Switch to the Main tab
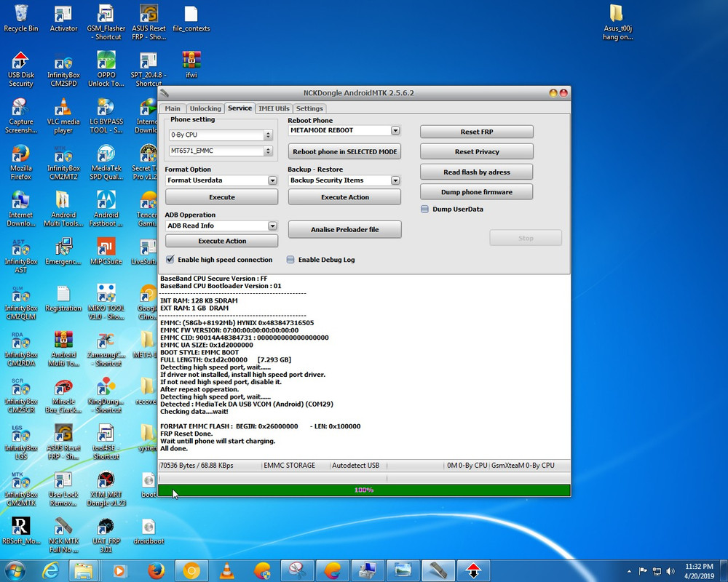The width and height of the screenshot is (728, 582). (173, 108)
